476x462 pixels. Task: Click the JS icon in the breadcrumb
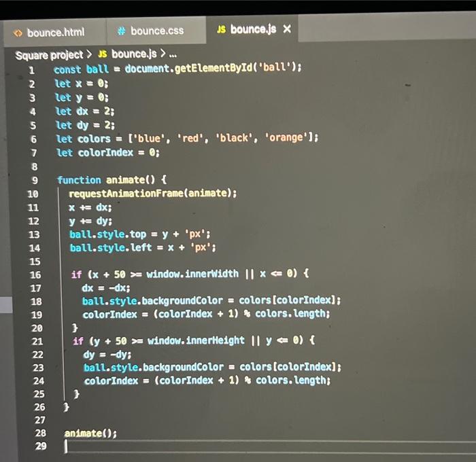103,54
